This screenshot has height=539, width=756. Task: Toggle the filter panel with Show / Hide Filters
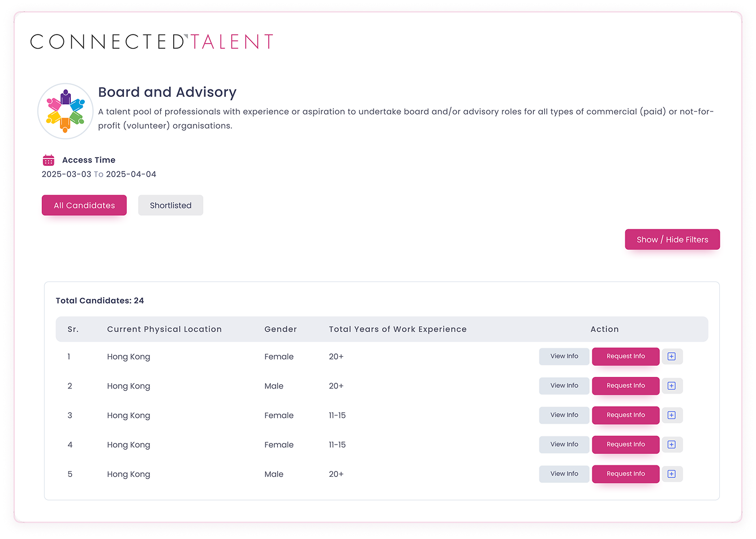(672, 239)
